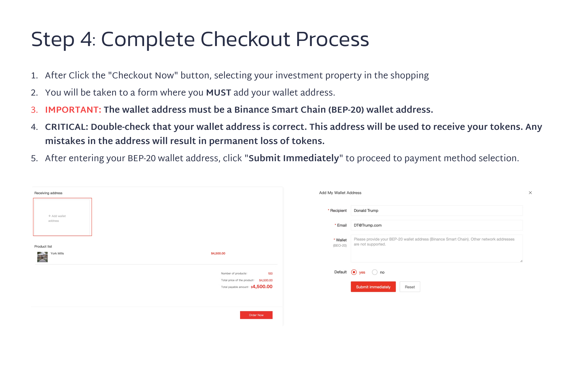Select the "yes" Default radio button
The height and width of the screenshot is (388, 588).
tap(354, 272)
